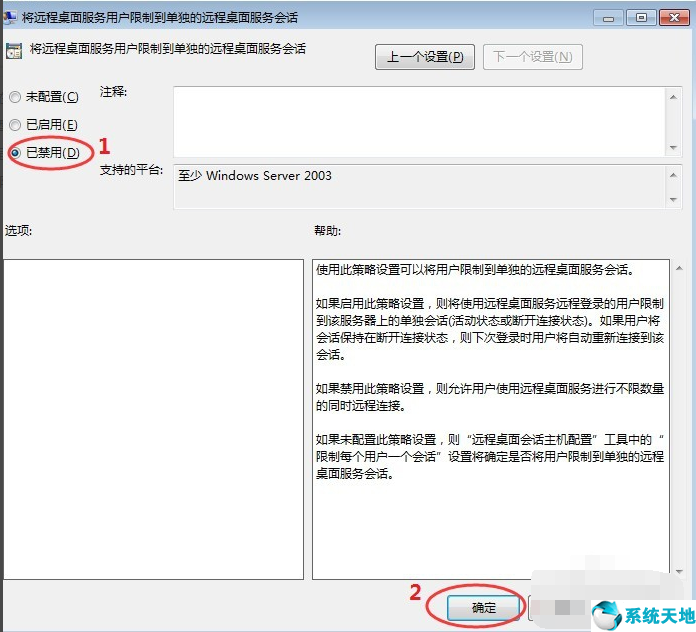Click the 注释: label

click(x=113, y=92)
